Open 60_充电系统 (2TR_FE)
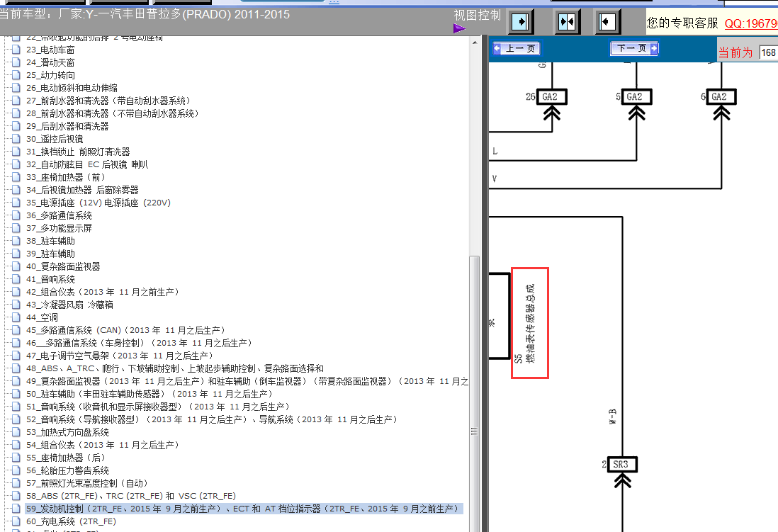778x532 pixels. pos(71,521)
